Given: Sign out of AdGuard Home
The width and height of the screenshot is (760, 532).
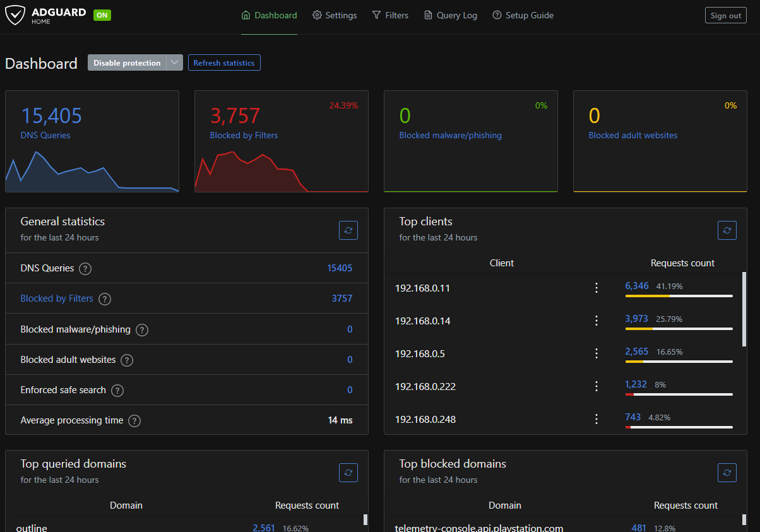Looking at the screenshot, I should tap(725, 16).
